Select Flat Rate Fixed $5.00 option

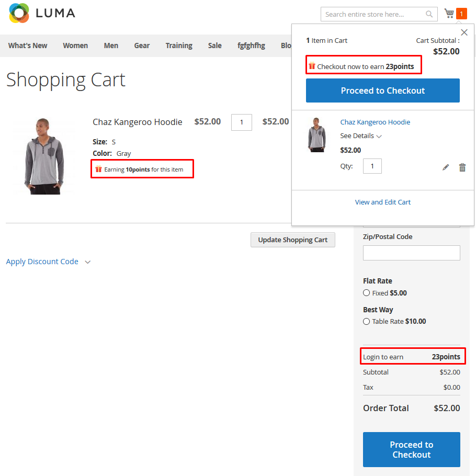tap(367, 293)
